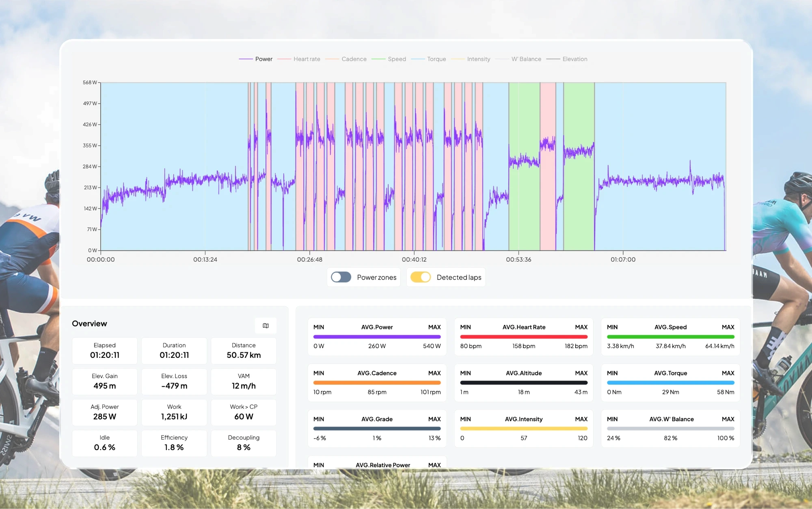Viewport: 812px width, 509px height.
Task: Click the AVG.Heart Rate red bar
Action: click(x=524, y=337)
